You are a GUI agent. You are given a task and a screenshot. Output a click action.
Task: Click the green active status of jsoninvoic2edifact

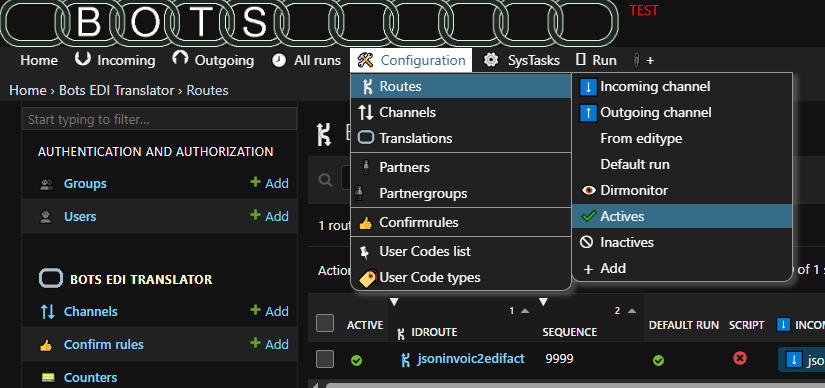tap(357, 361)
